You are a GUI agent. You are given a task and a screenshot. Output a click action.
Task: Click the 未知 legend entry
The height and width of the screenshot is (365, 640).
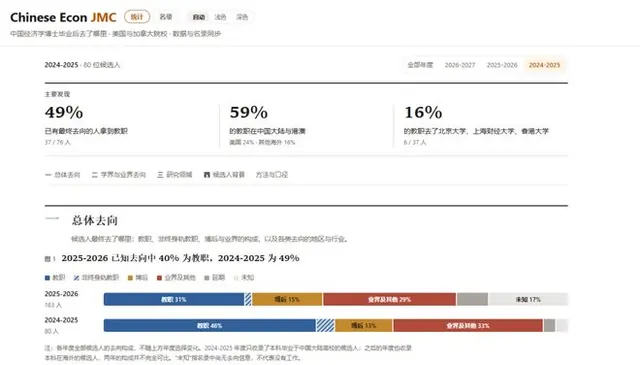244,278
